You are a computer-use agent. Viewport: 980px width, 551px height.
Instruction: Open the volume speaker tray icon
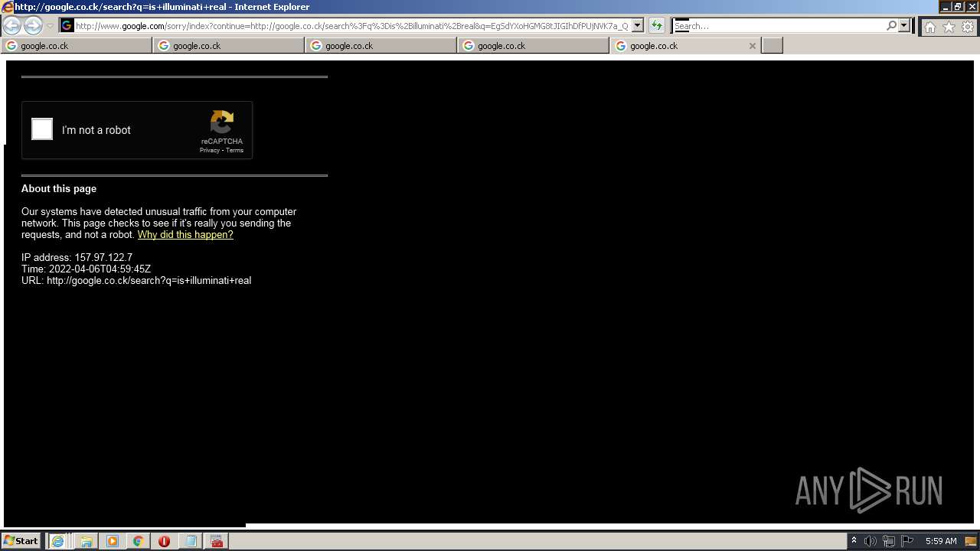871,541
